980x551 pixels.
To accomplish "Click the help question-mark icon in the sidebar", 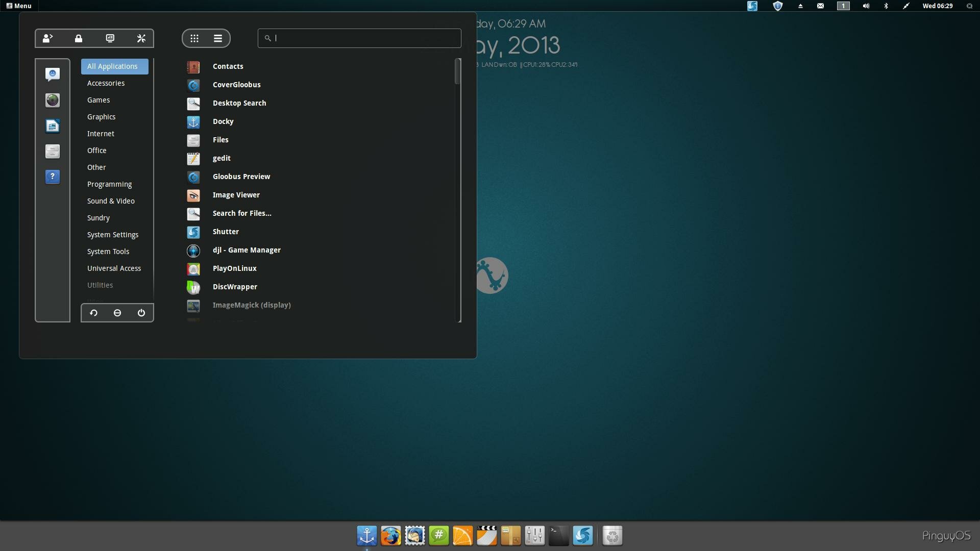I will click(52, 177).
